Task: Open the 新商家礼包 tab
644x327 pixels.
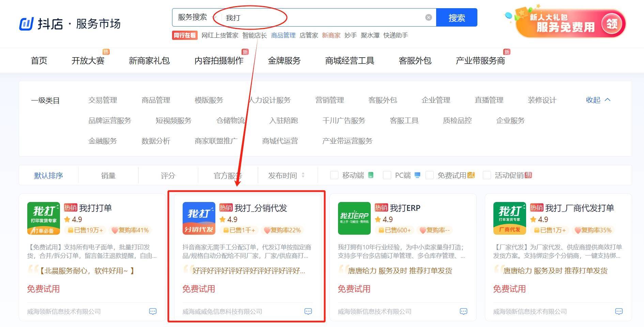Action: (x=149, y=61)
